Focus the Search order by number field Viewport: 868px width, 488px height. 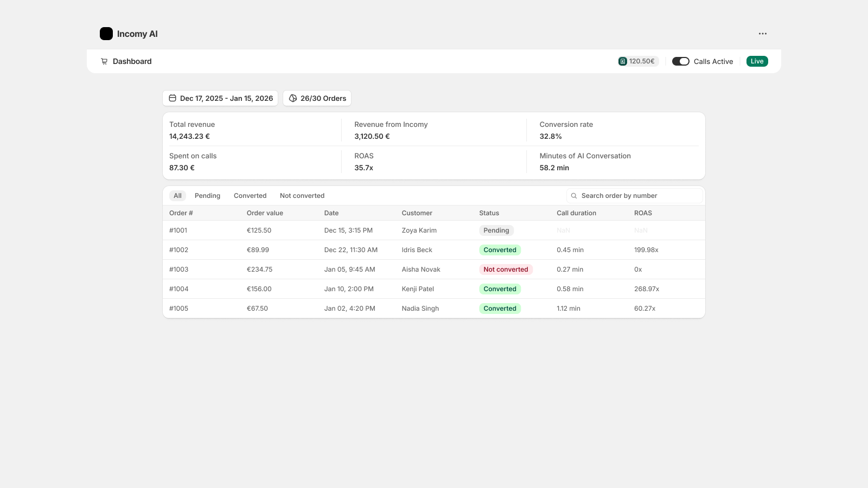(x=637, y=196)
